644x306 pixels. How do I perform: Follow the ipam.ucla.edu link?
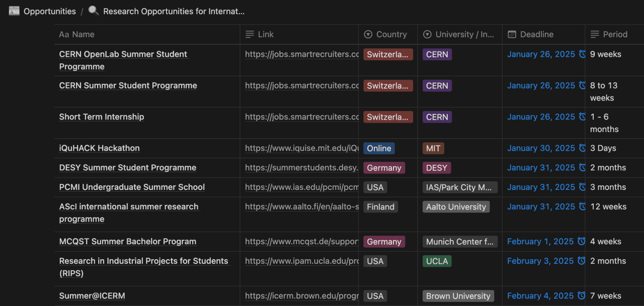coord(302,261)
